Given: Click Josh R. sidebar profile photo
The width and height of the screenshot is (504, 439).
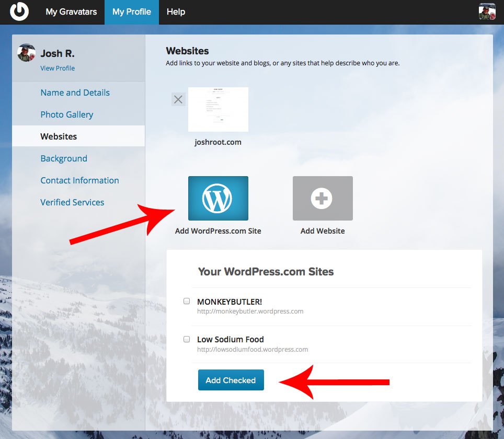Looking at the screenshot, I should coord(27,53).
